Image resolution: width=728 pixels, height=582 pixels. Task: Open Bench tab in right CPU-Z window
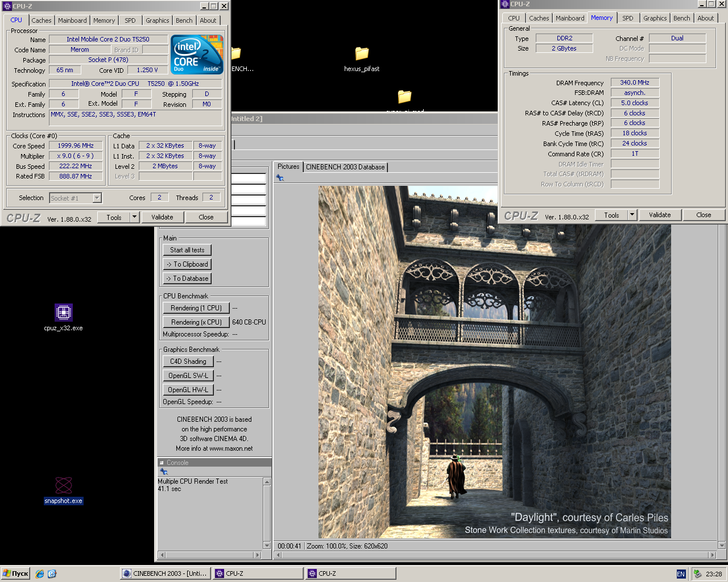[x=682, y=18]
